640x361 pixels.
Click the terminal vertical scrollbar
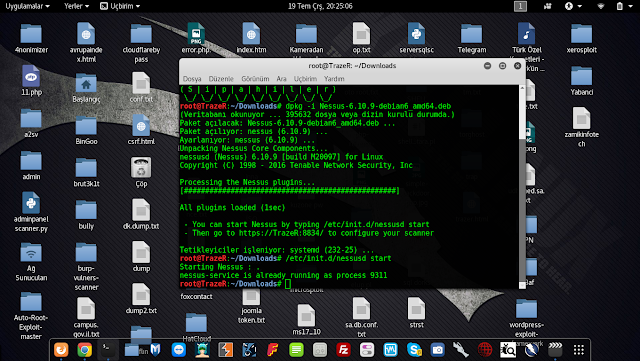(522, 187)
